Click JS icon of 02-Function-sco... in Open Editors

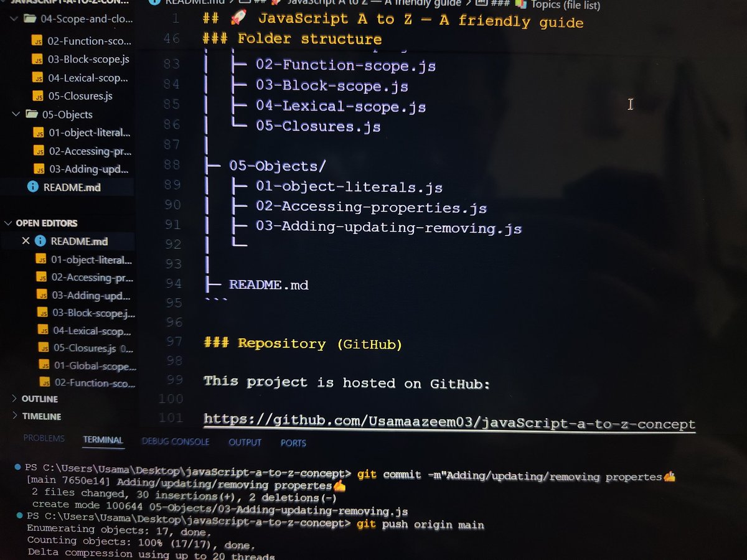pyautogui.click(x=44, y=383)
